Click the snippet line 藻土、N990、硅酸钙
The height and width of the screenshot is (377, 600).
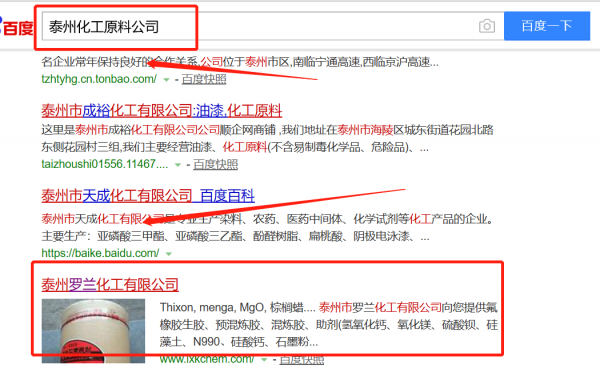(239, 342)
